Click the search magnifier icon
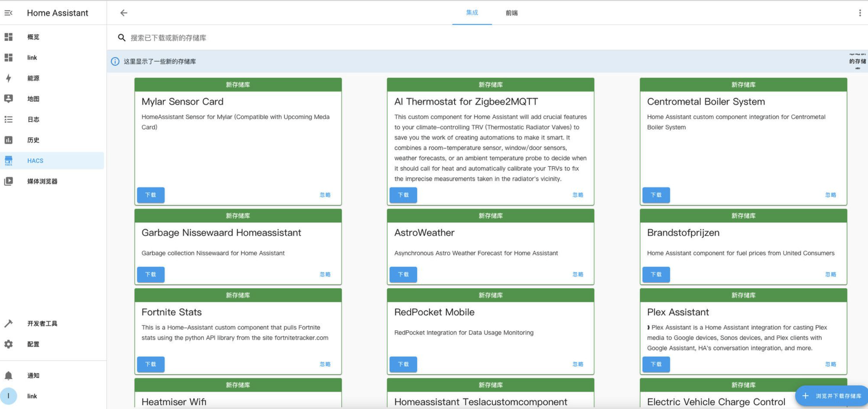The width and height of the screenshot is (868, 409). [122, 38]
